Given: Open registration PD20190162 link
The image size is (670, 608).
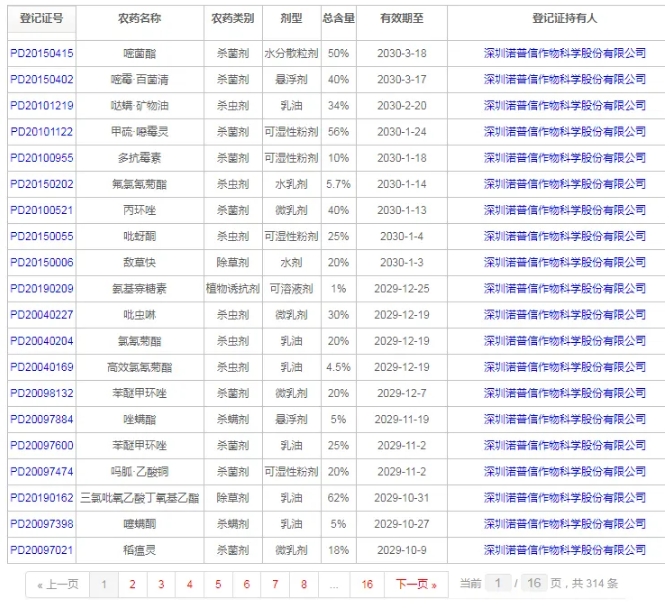Looking at the screenshot, I should (42, 498).
